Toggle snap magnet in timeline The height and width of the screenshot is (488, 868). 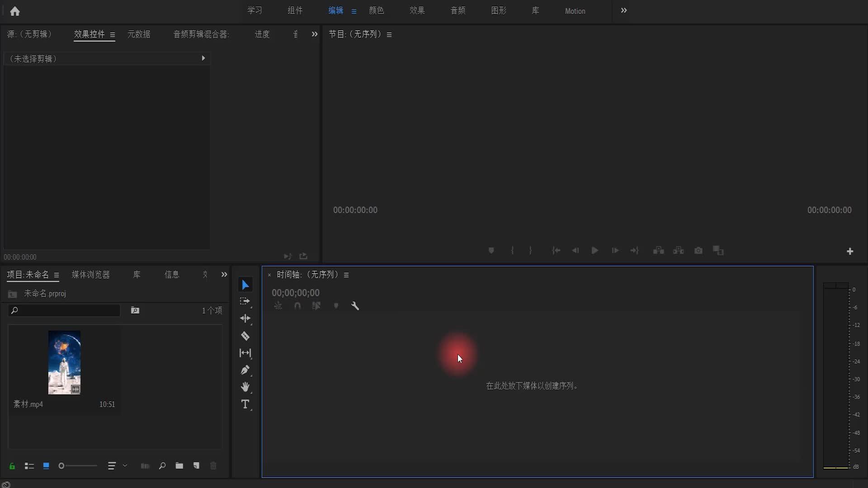297,306
